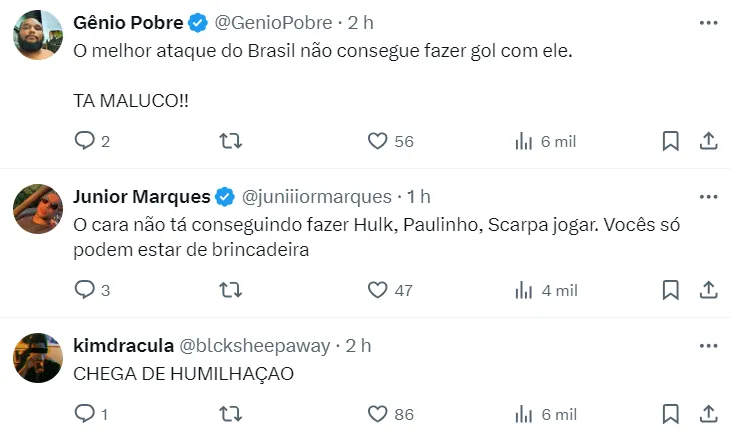Open more options on kimdracula's tweet
Viewport: 730px width, 441px height.
pos(708,345)
